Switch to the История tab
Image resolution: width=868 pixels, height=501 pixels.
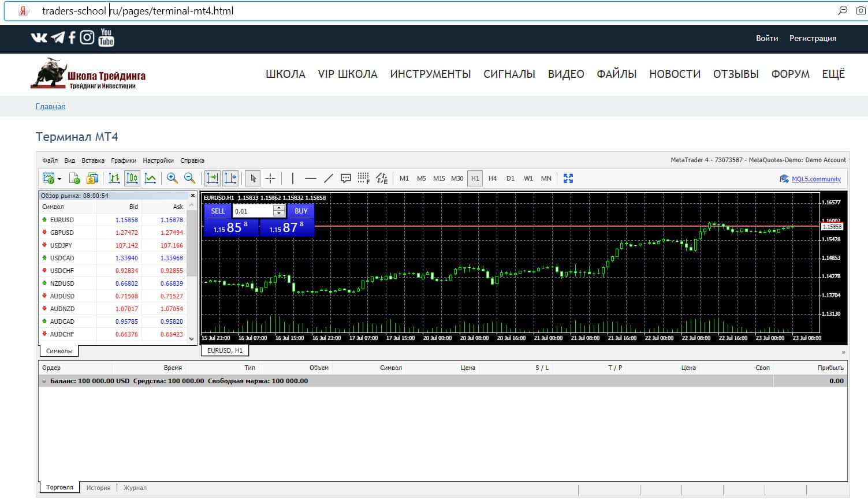click(98, 488)
